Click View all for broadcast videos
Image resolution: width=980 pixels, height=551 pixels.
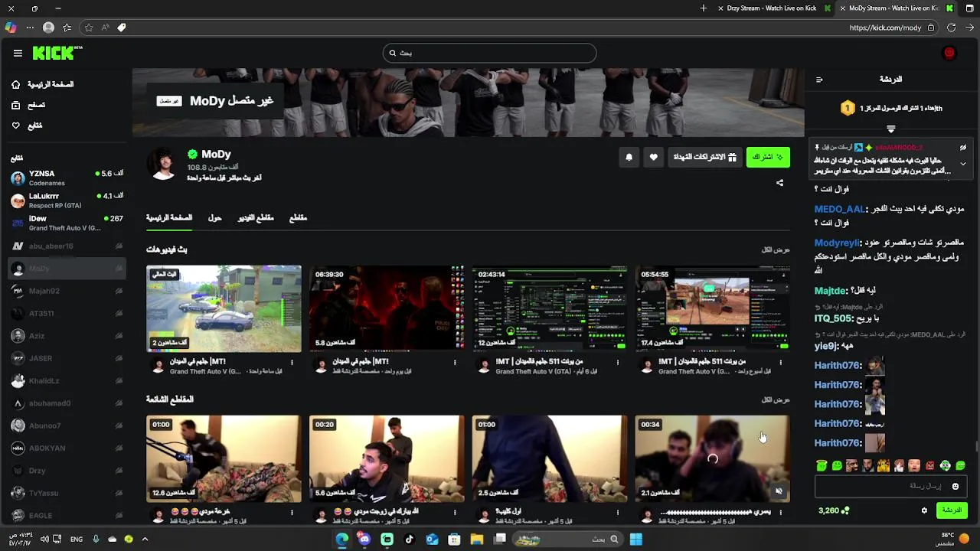tap(776, 249)
